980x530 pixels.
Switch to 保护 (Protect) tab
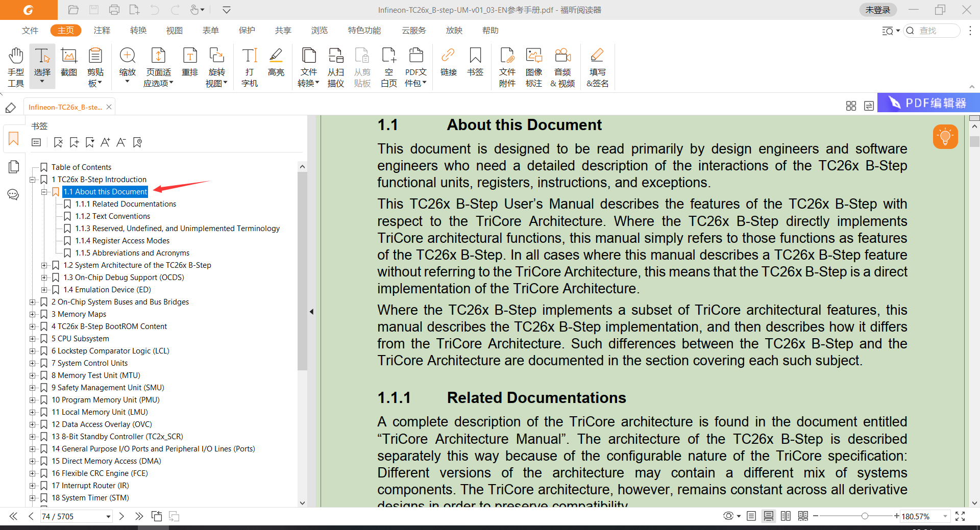[x=247, y=31]
